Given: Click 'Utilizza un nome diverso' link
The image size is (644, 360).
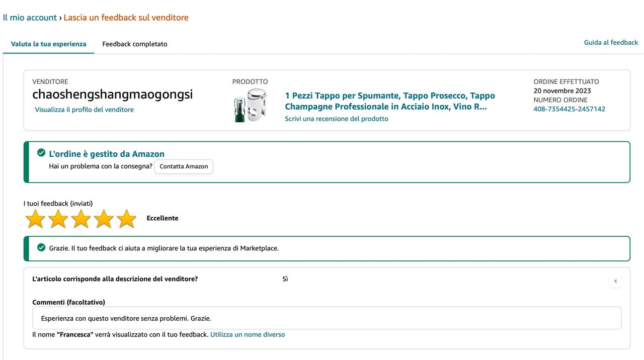Looking at the screenshot, I should [x=248, y=334].
